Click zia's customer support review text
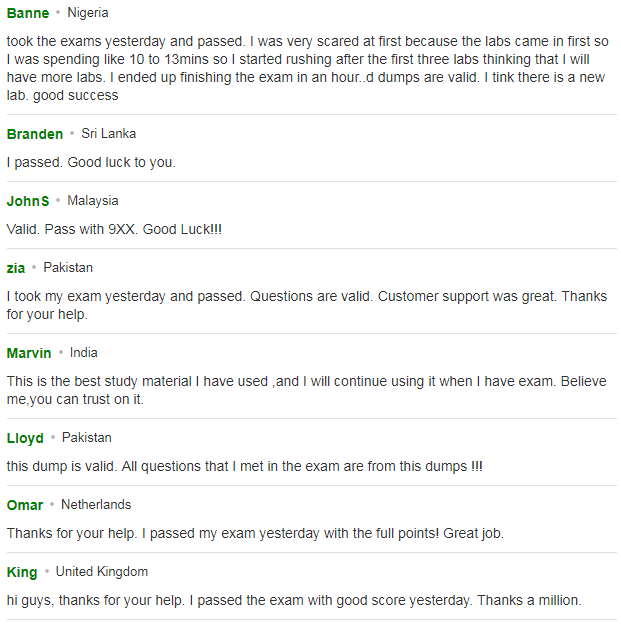The width and height of the screenshot is (621, 624). point(307,305)
